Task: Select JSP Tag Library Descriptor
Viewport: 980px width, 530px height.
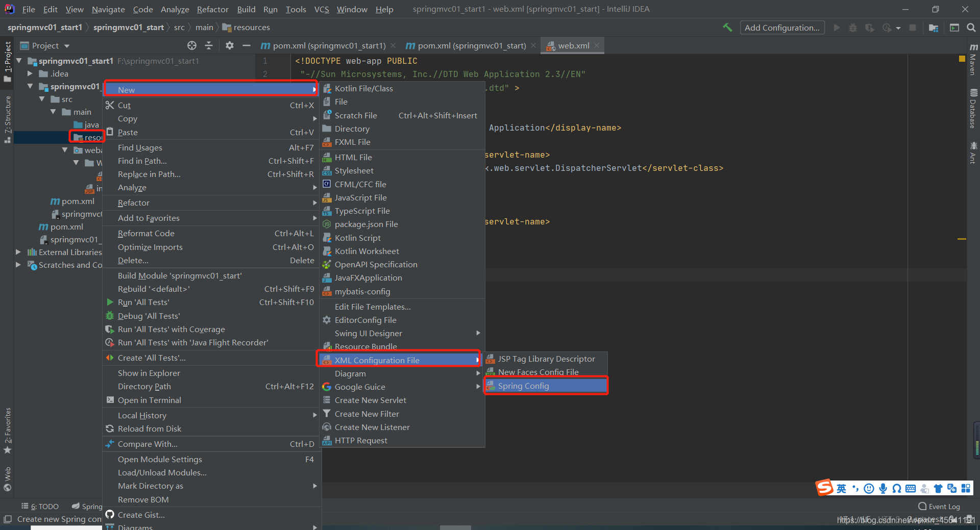Action: pos(546,359)
